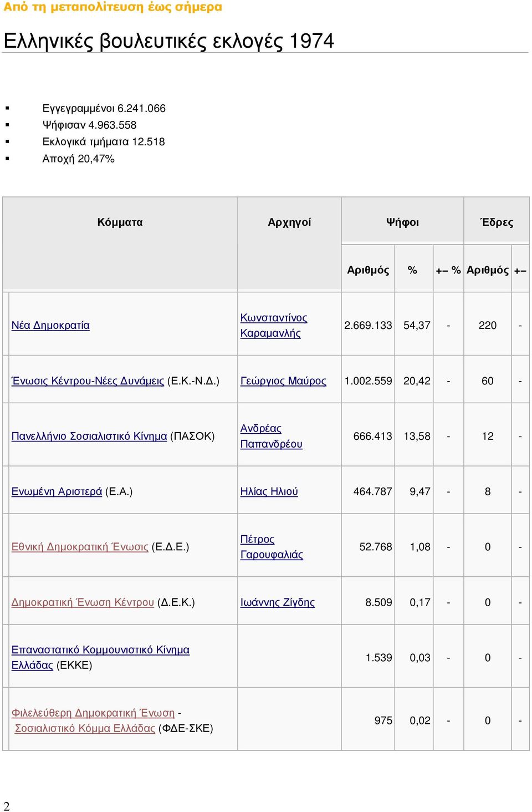Click the seats value 220
Screen dimensions: 532x812
pyautogui.click(x=488, y=326)
